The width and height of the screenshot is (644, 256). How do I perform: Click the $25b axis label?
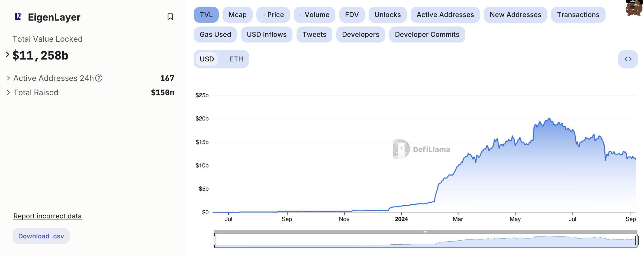[202, 95]
